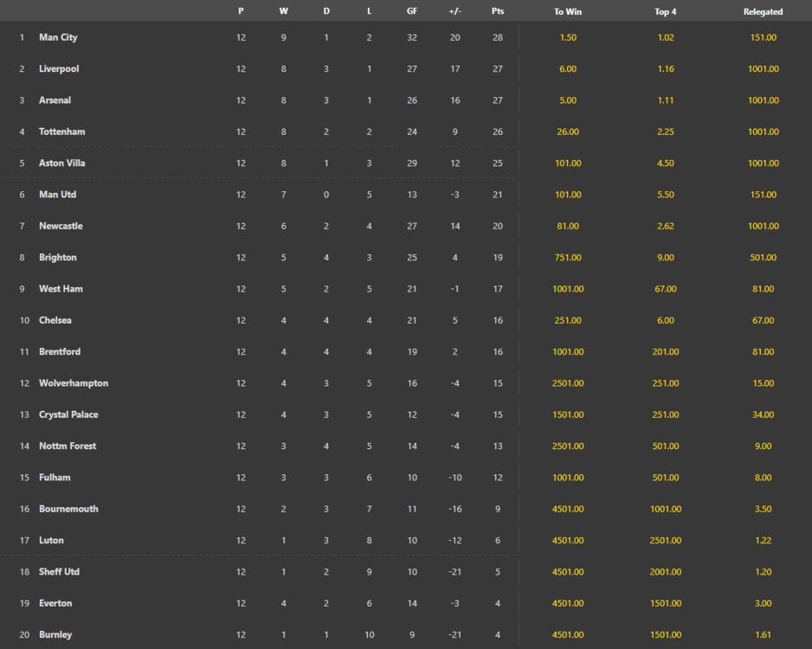This screenshot has height=649, width=812.
Task: Click the To Win column header
Action: coord(568,11)
